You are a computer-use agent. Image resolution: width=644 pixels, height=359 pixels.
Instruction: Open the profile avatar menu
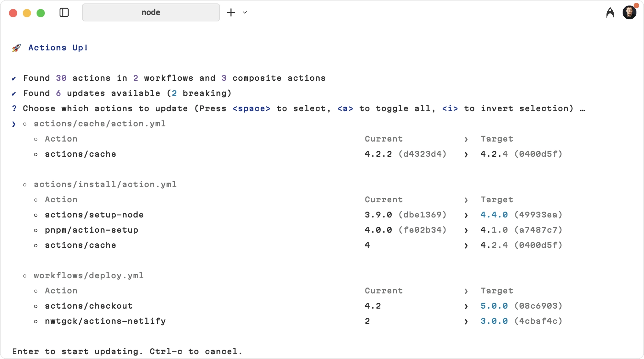(630, 12)
